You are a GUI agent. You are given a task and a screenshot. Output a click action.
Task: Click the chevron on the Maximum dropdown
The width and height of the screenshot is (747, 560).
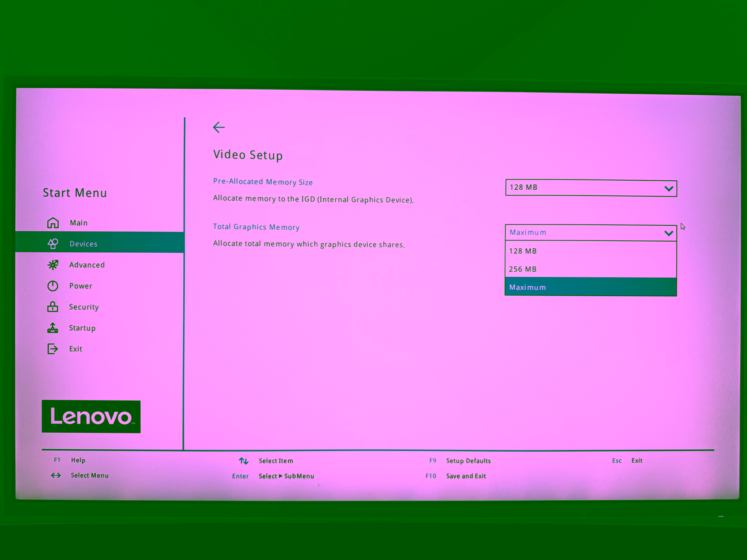pyautogui.click(x=669, y=233)
